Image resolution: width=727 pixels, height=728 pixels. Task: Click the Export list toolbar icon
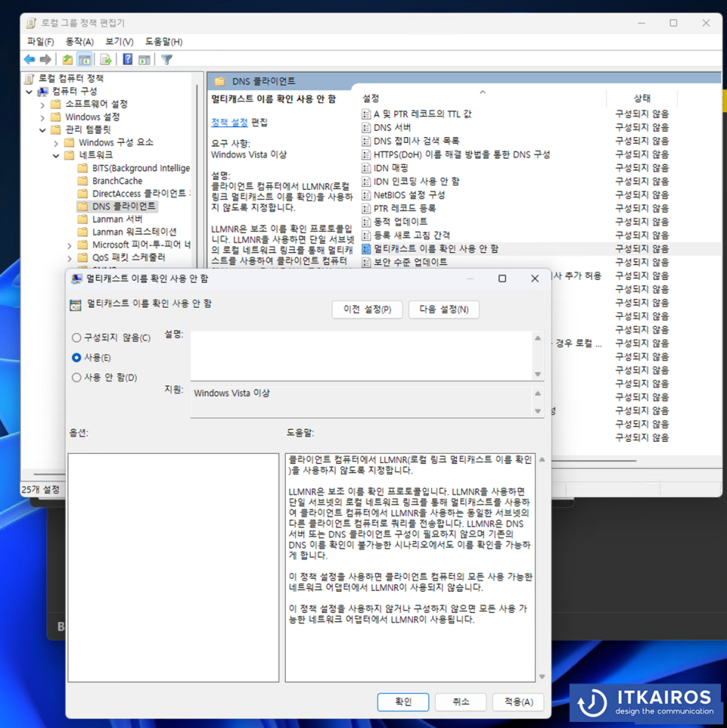tap(106, 59)
